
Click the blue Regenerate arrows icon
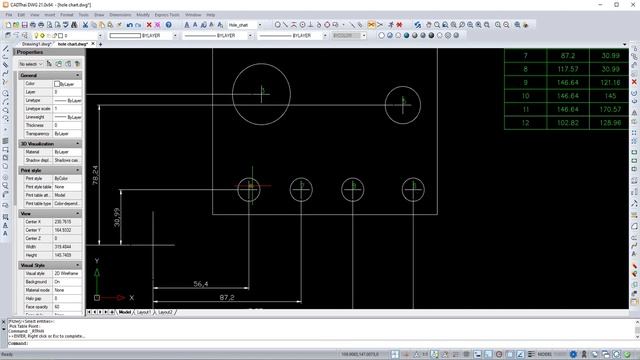(x=417, y=25)
